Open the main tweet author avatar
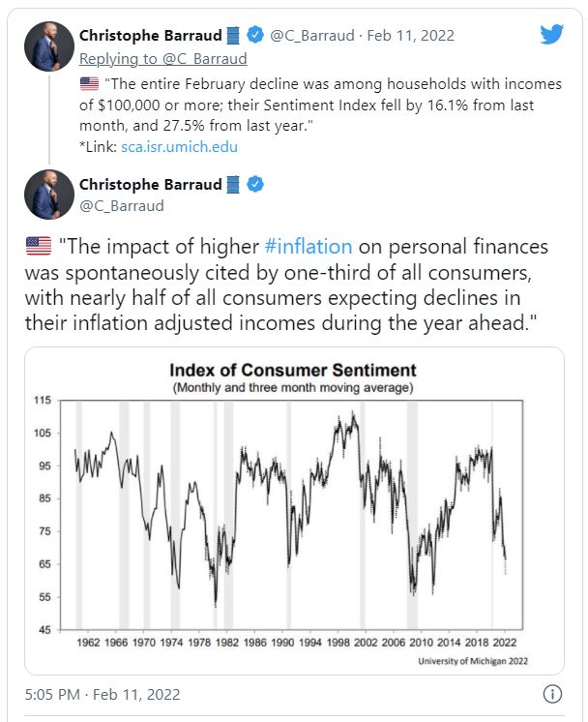 pos(49,195)
